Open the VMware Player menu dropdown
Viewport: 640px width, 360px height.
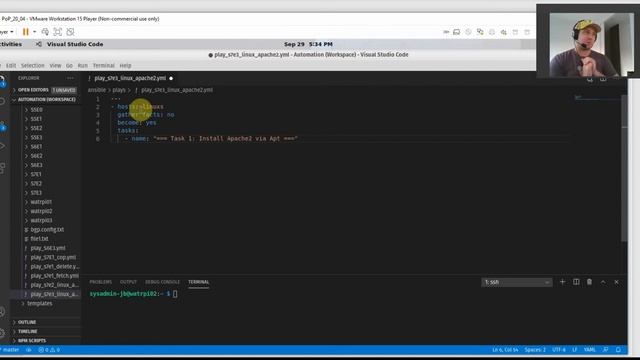[7, 32]
